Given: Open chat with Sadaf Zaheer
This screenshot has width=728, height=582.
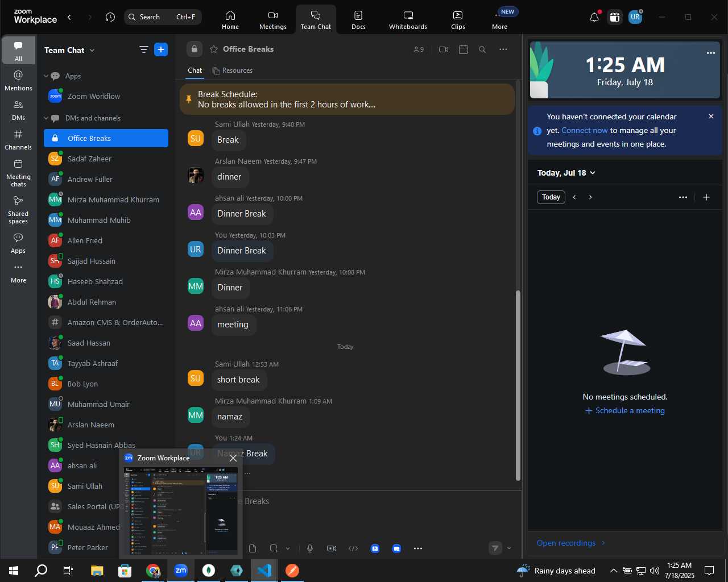Looking at the screenshot, I should [x=106, y=159].
